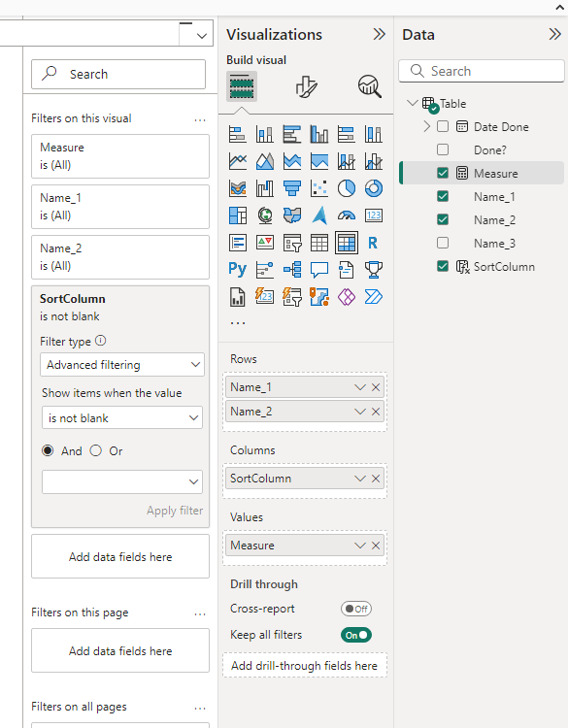
Task: Select the Or radio button
Action: [96, 450]
